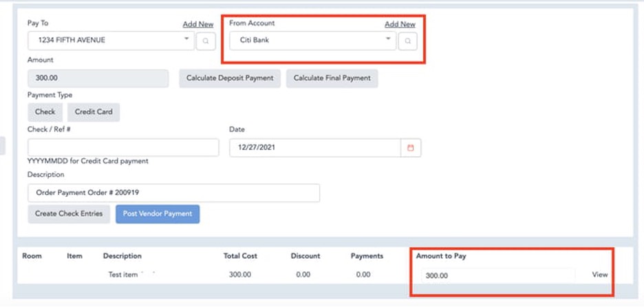Click the Total Cost value 300.00

240,275
